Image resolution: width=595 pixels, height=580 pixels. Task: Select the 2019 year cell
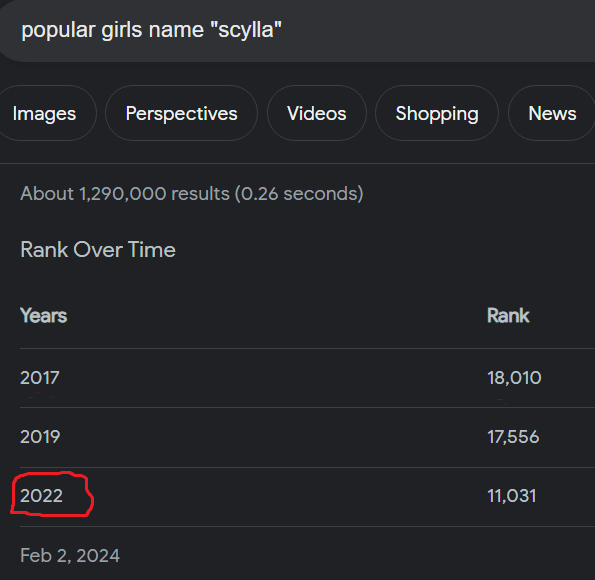pos(40,437)
